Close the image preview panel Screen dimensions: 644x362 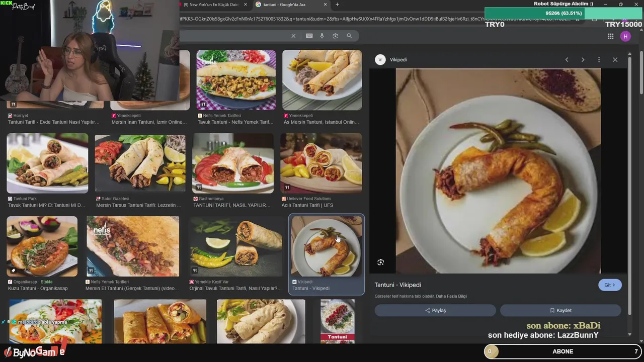(x=615, y=60)
